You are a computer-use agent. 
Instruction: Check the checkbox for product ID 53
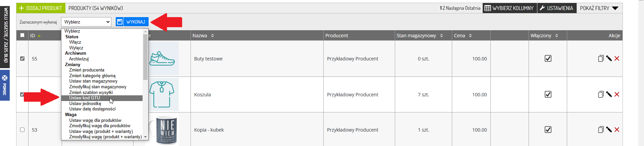pos(22,130)
